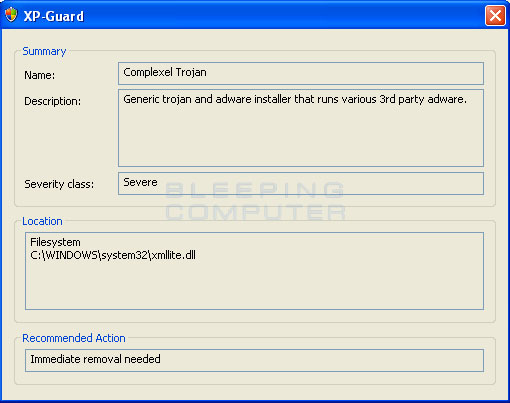Click the Immediate removal needed field

pyautogui.click(x=254, y=360)
